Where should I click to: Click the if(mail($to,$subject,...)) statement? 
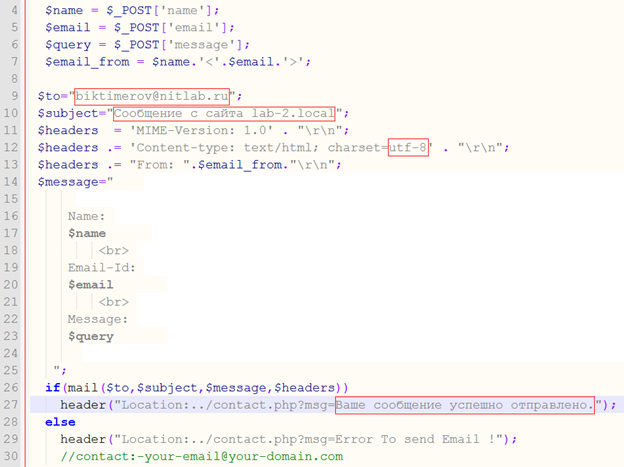(x=197, y=388)
